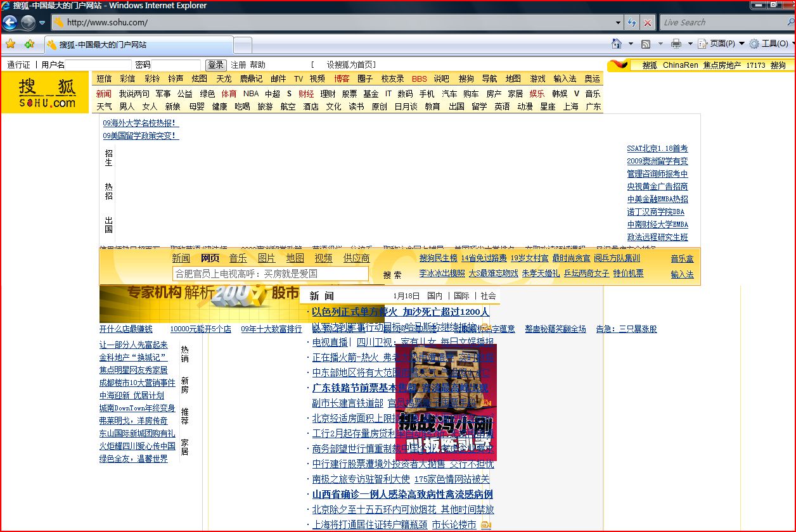This screenshot has width=796, height=532.
Task: Open the 博客 navigation link
Action: coord(342,79)
